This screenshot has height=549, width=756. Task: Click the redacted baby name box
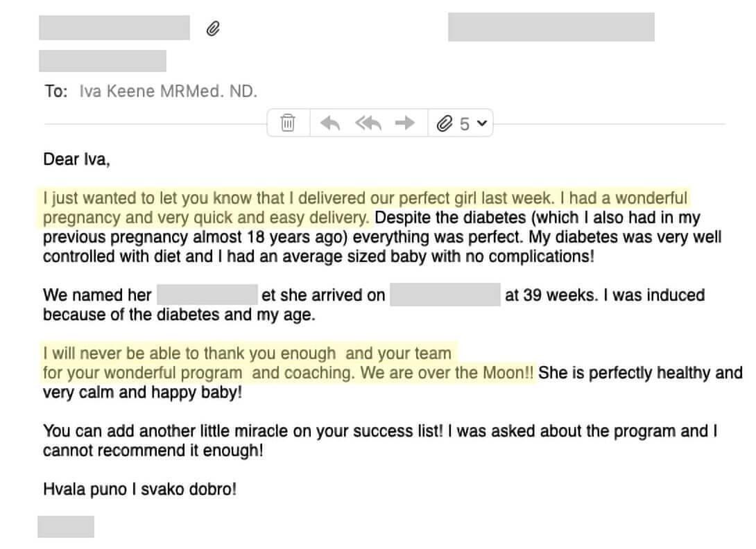(207, 295)
